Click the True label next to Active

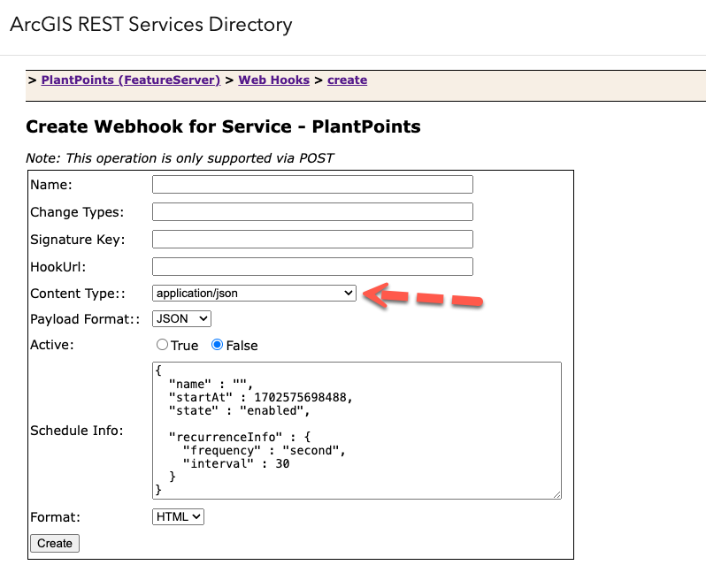(184, 346)
